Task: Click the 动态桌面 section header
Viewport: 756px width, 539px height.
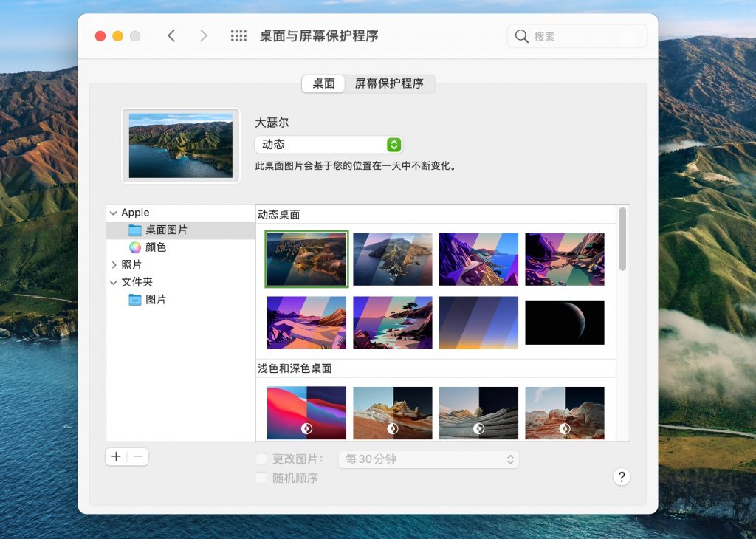Action: click(x=278, y=215)
